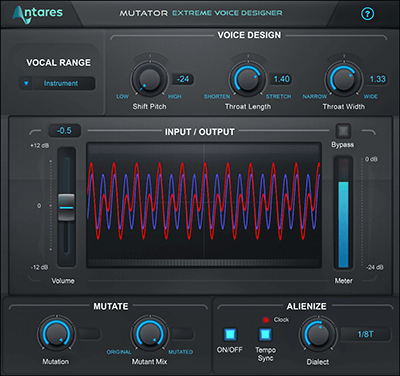Click the Shift Pitch value -24
The height and width of the screenshot is (376, 400).
pyautogui.click(x=183, y=79)
